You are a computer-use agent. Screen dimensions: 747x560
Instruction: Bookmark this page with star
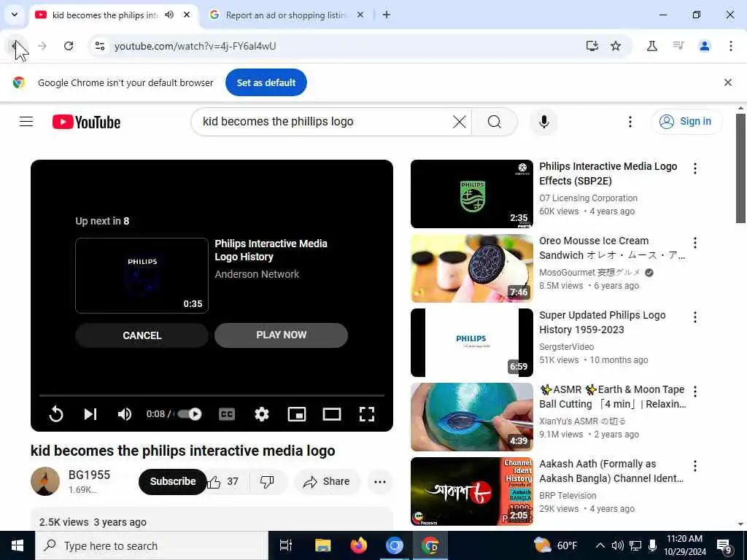point(616,46)
